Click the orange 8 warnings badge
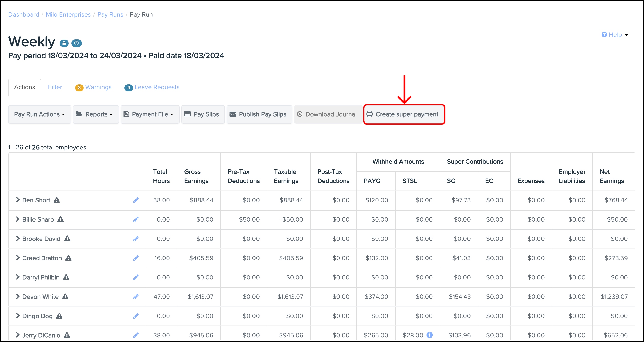644x342 pixels. (x=79, y=87)
